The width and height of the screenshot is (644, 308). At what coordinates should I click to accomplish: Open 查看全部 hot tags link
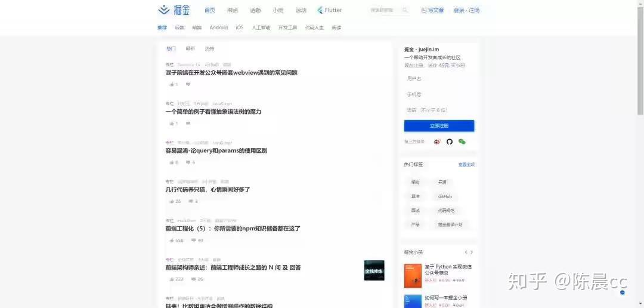[466, 165]
